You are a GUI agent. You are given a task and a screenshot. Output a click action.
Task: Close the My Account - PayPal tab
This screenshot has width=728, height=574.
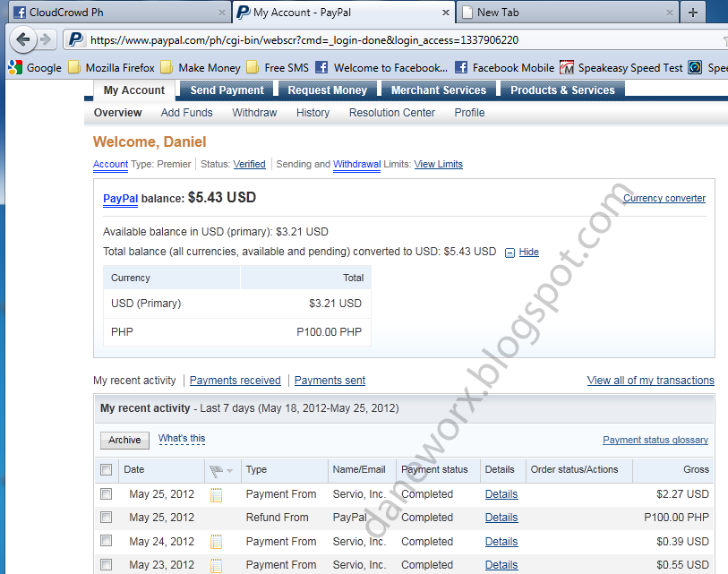coord(446,13)
